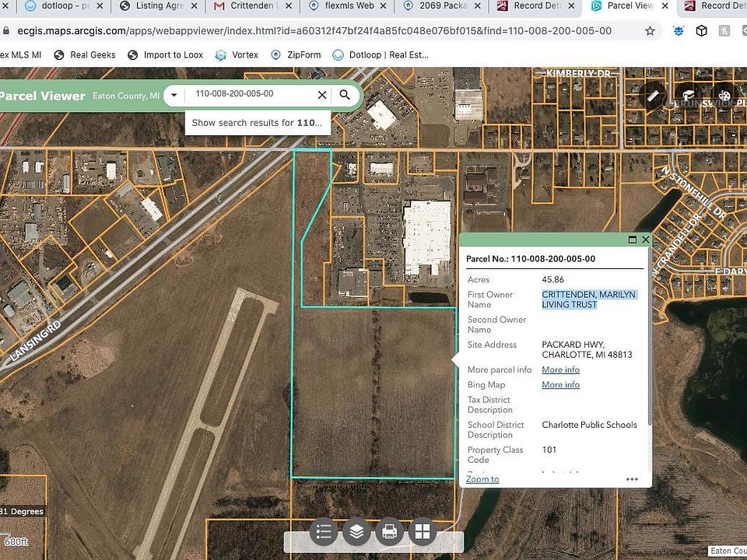Click the blue bug browser extension icon
The image size is (747, 560).
pyautogui.click(x=679, y=31)
